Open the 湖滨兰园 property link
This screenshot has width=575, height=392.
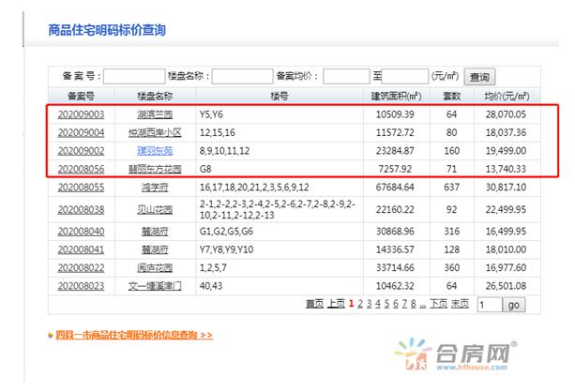tap(155, 114)
